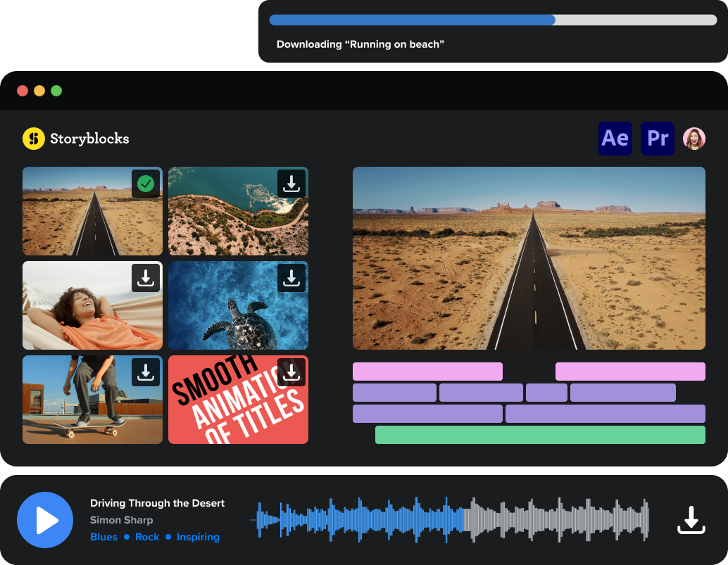
Task: Click the Blues genre tag
Action: point(104,537)
